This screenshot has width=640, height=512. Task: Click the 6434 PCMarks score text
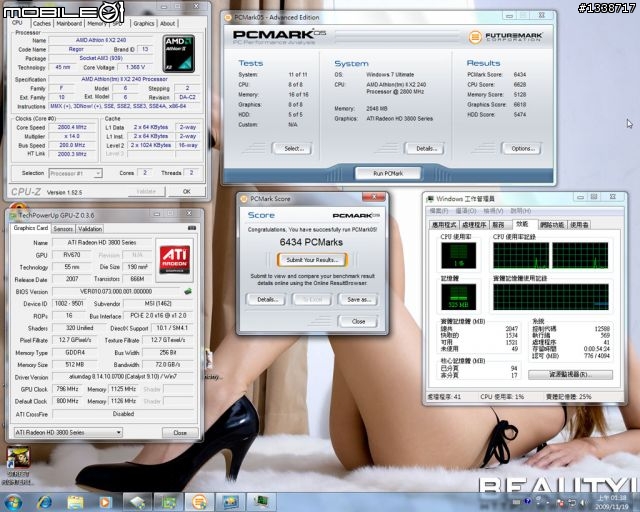[x=311, y=242]
